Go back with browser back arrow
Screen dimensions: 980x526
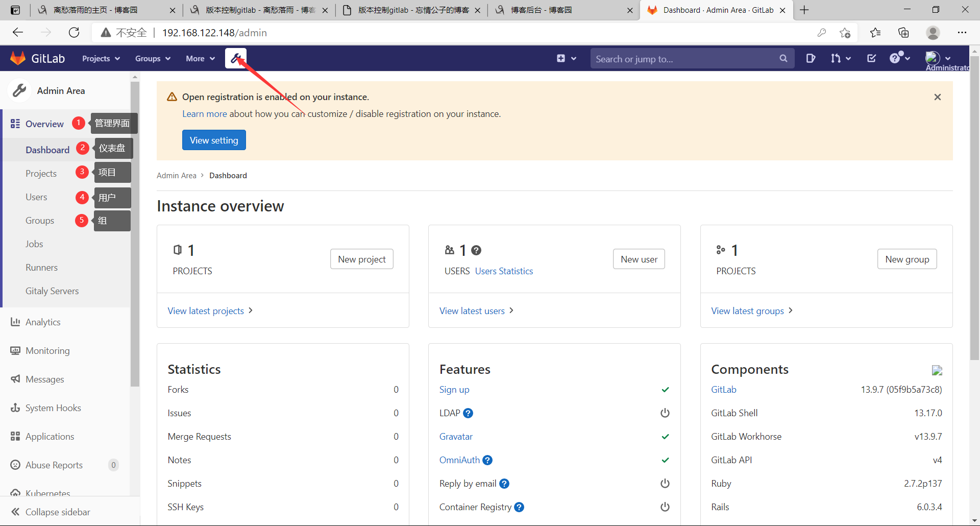click(x=18, y=33)
